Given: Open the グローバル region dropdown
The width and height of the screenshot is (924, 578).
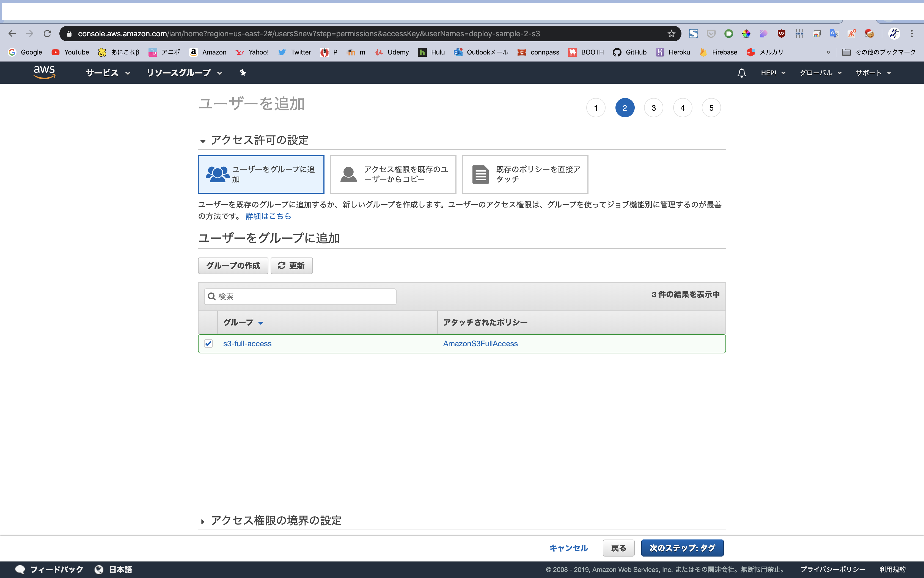Looking at the screenshot, I should click(821, 73).
